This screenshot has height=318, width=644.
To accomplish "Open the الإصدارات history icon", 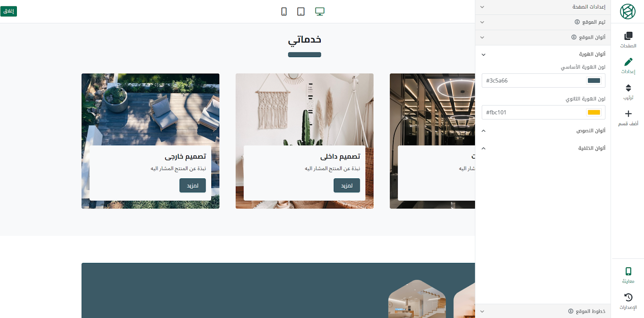I will click(x=628, y=297).
